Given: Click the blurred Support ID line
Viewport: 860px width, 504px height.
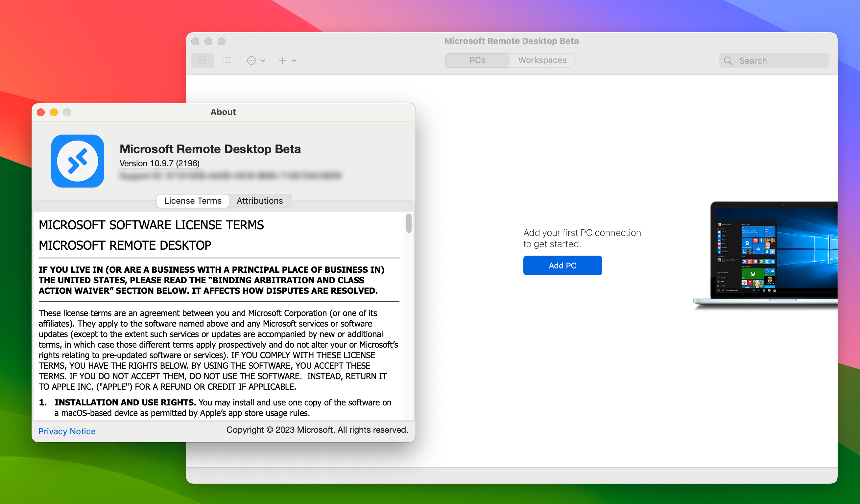Looking at the screenshot, I should 230,176.
